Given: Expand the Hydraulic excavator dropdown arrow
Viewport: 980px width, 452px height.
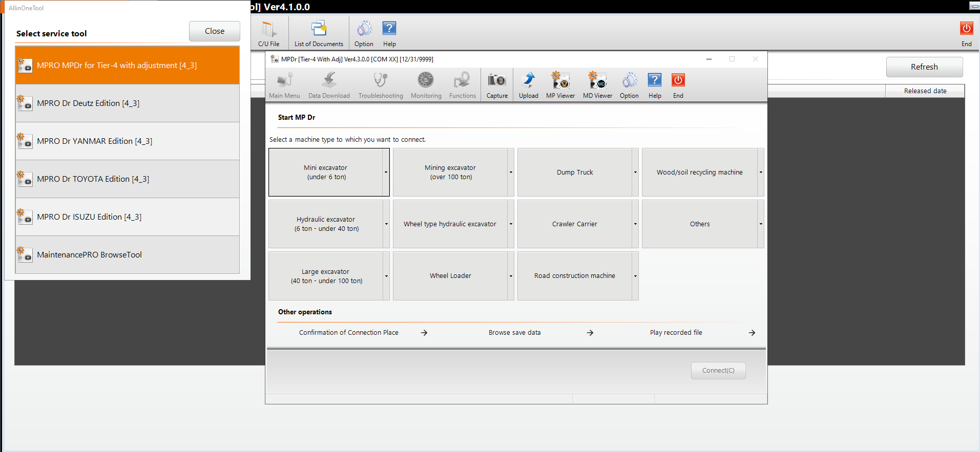Looking at the screenshot, I should (386, 224).
